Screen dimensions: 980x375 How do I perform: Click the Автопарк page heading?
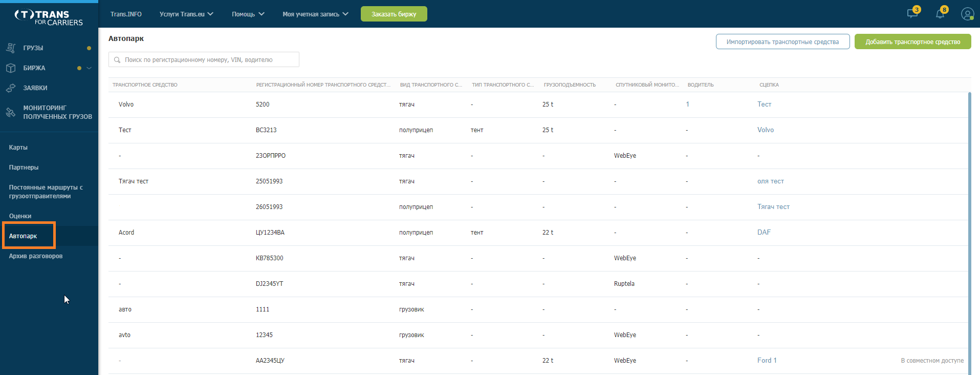tap(126, 38)
